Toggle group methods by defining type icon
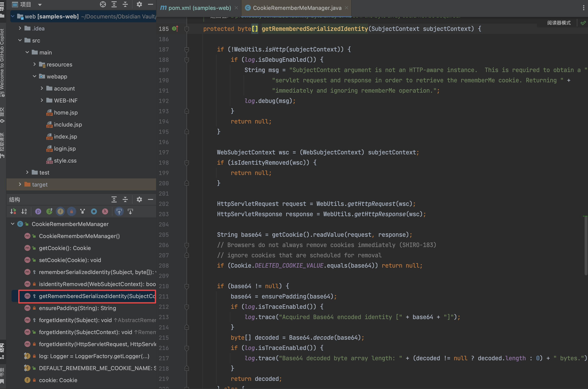Viewport: 588px width, 389px height. pos(83,211)
